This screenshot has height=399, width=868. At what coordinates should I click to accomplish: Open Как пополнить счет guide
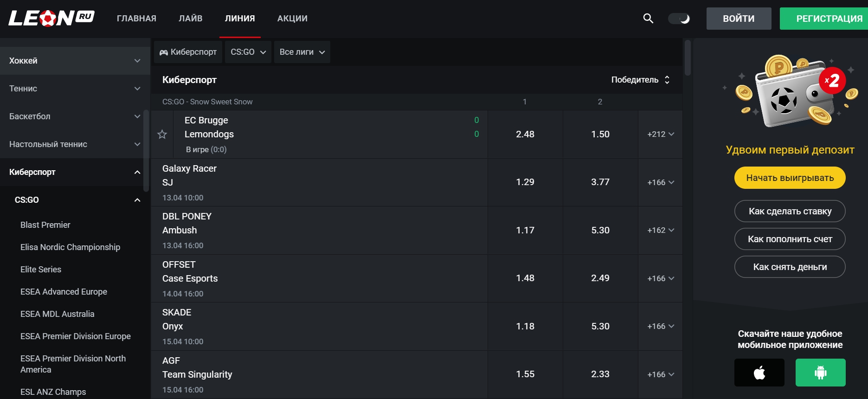click(790, 239)
